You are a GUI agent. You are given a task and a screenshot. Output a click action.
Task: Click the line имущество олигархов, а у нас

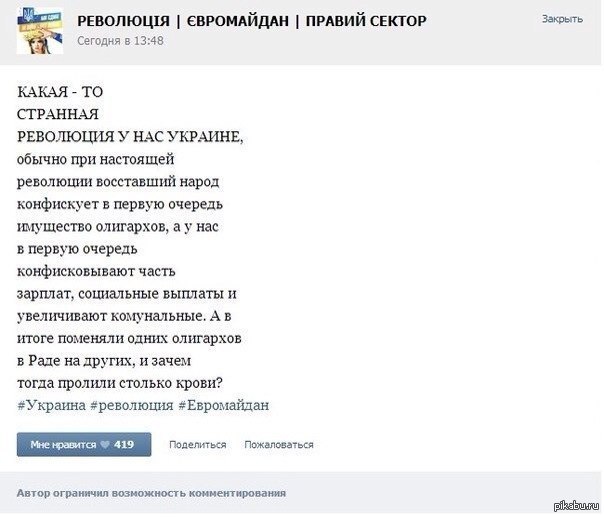click(x=118, y=228)
